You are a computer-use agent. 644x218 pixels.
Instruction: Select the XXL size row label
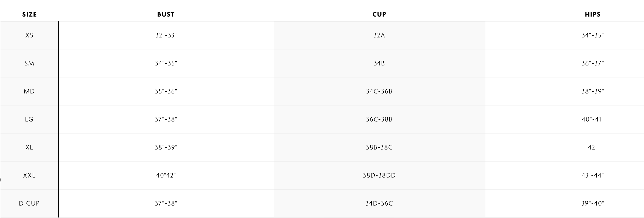pos(30,175)
